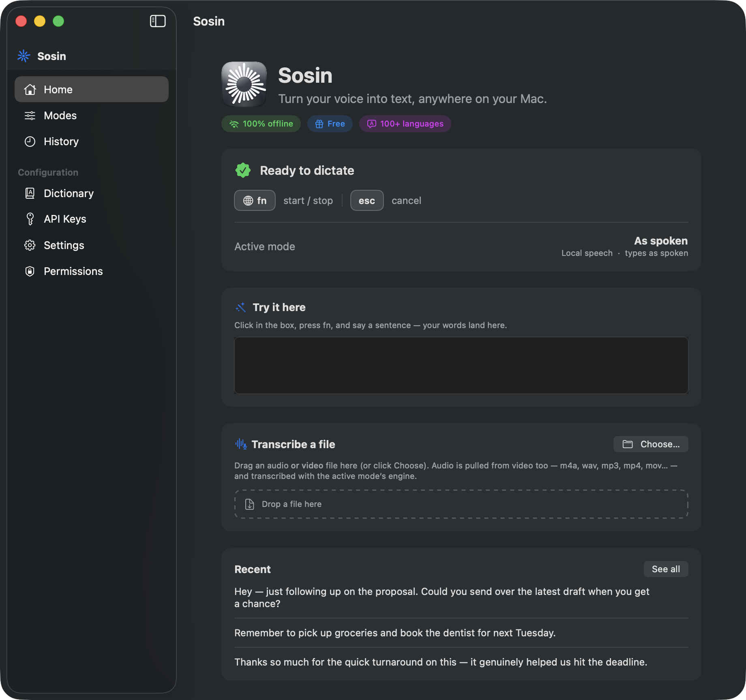Click the As spoken active mode
This screenshot has height=700, width=746.
pos(661,241)
